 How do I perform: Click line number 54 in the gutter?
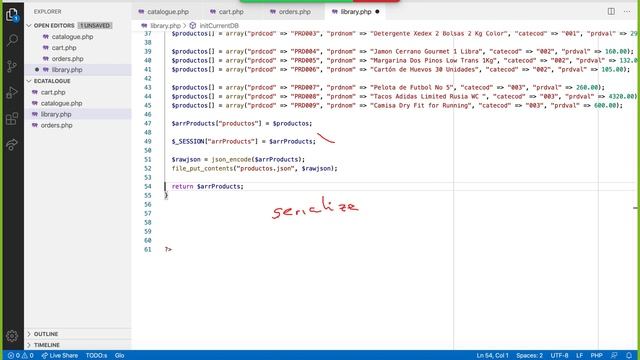coord(147,187)
